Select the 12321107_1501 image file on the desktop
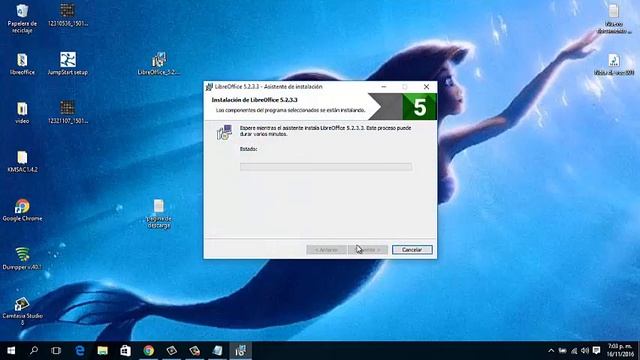Image resolution: width=640 pixels, height=360 pixels. (68, 113)
